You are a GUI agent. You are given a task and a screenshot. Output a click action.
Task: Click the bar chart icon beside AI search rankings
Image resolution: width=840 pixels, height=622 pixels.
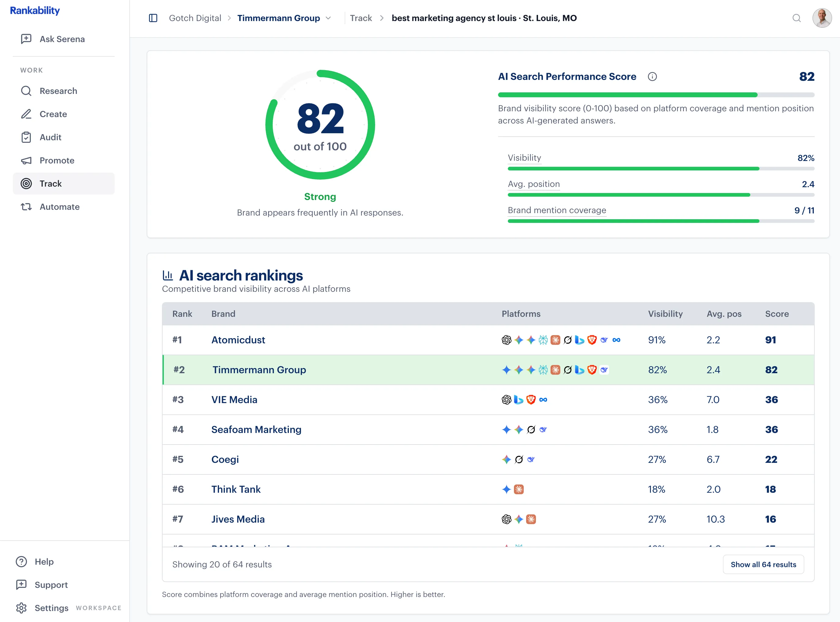pyautogui.click(x=168, y=275)
